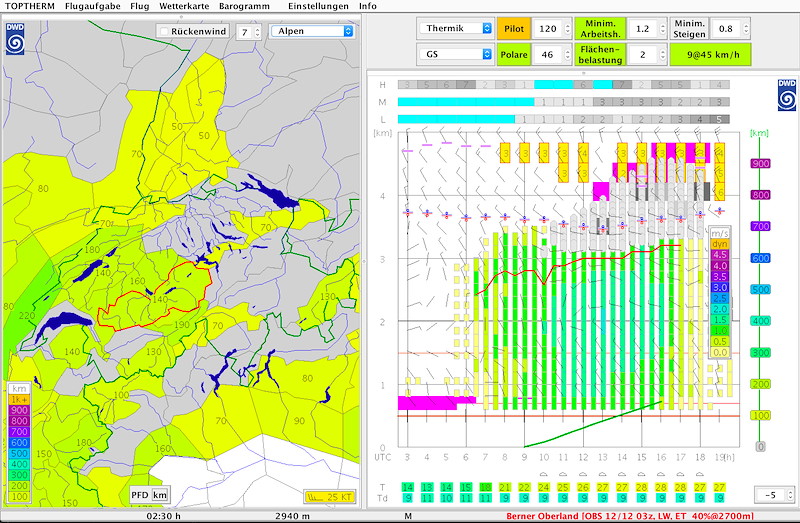Open the Thermik mode dropdown
The width and height of the screenshot is (800, 523).
click(455, 28)
